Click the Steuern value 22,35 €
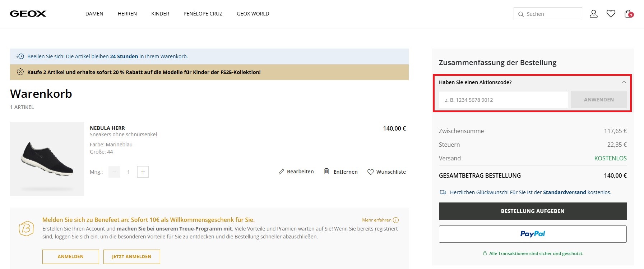The image size is (644, 269). tap(617, 145)
